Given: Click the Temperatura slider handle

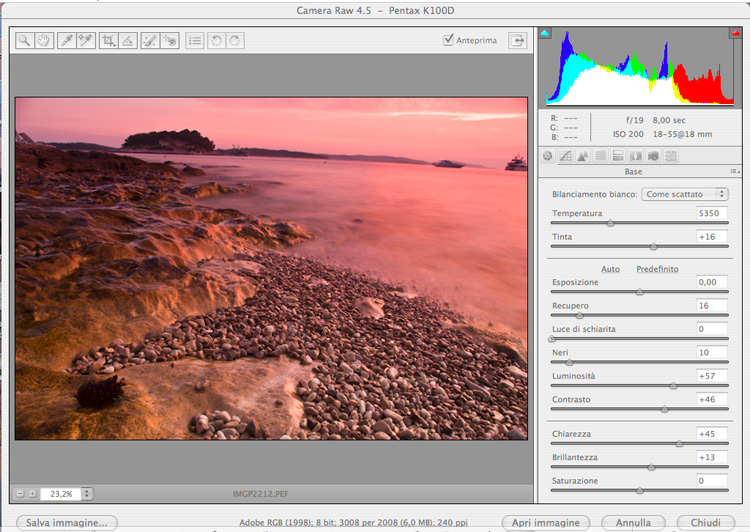Looking at the screenshot, I should tap(610, 223).
